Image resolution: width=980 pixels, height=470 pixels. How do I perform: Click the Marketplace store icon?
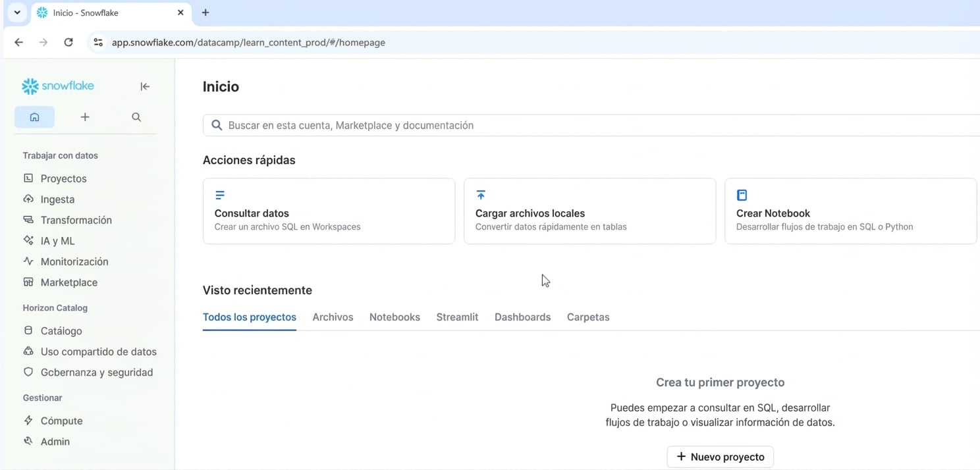pos(28,282)
